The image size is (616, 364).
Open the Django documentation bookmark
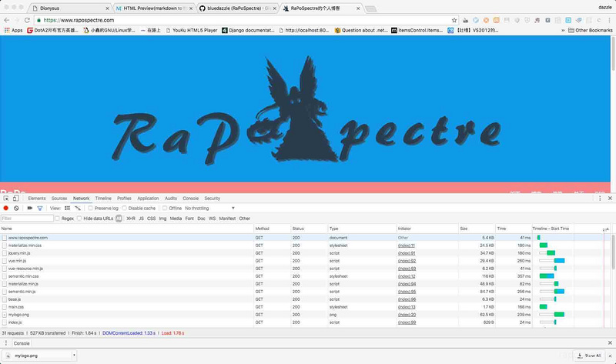248,30
